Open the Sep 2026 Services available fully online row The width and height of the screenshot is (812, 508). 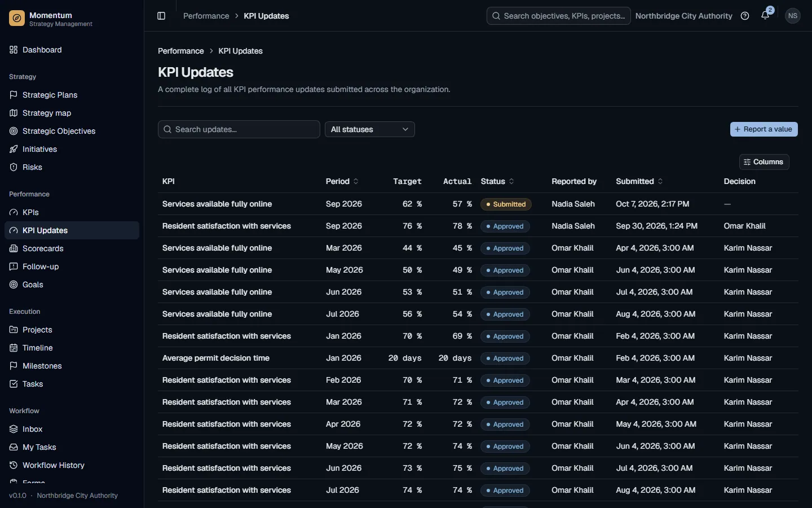(x=478, y=204)
